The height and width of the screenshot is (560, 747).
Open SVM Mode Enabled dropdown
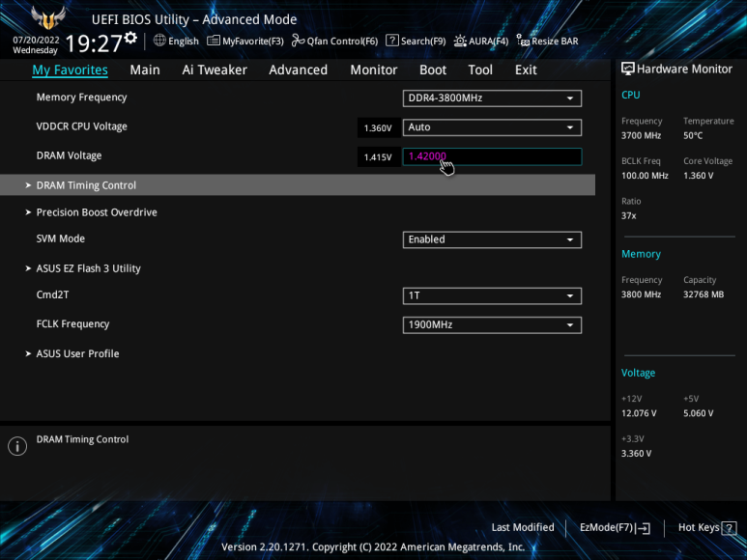[492, 239]
